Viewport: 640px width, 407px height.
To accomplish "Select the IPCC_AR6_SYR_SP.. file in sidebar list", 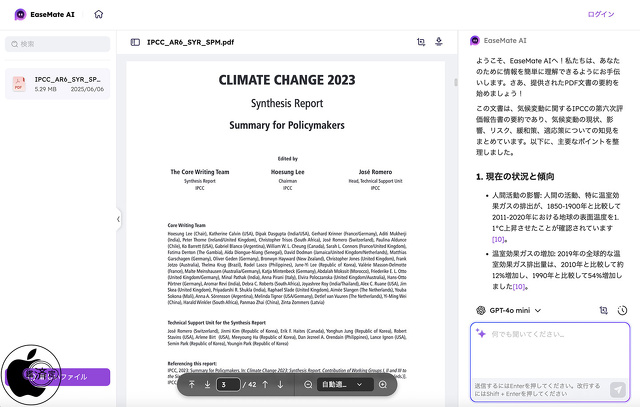I will (x=58, y=84).
